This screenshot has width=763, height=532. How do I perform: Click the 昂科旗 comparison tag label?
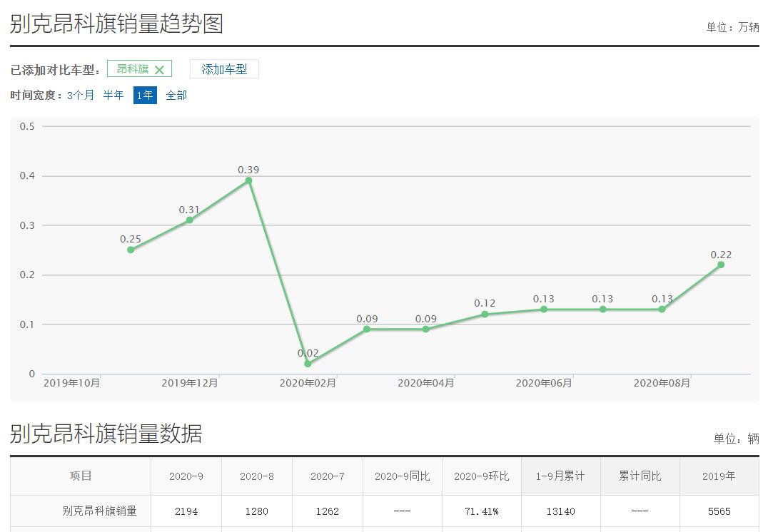133,69
